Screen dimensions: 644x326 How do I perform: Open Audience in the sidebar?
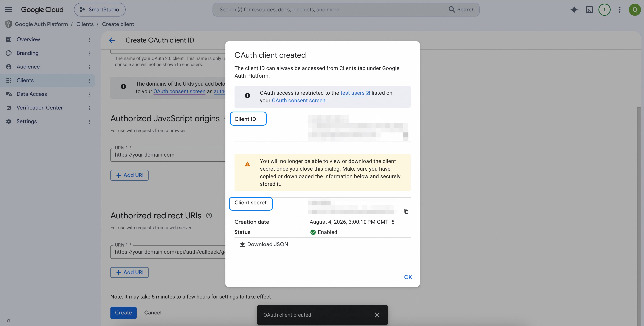28,67
